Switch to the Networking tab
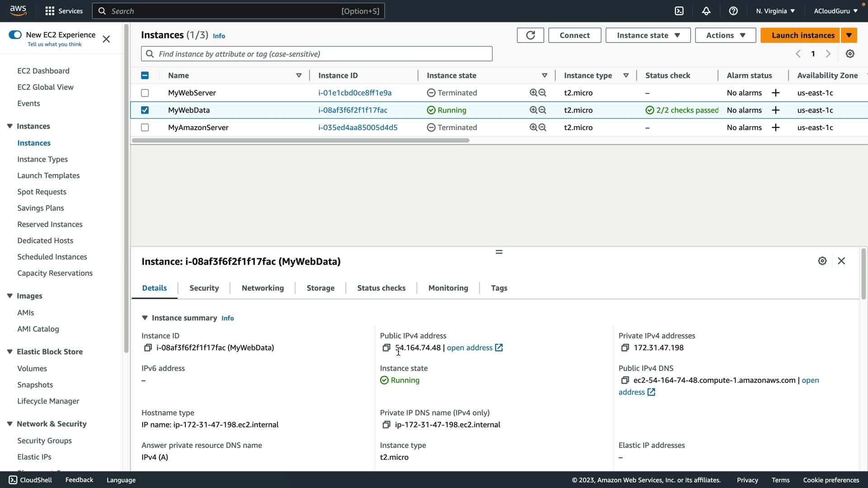The height and width of the screenshot is (488, 868). coord(263,288)
